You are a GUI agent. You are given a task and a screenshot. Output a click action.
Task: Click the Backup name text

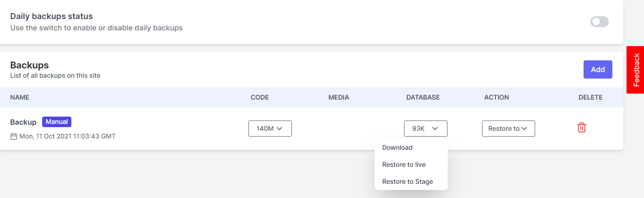[23, 122]
